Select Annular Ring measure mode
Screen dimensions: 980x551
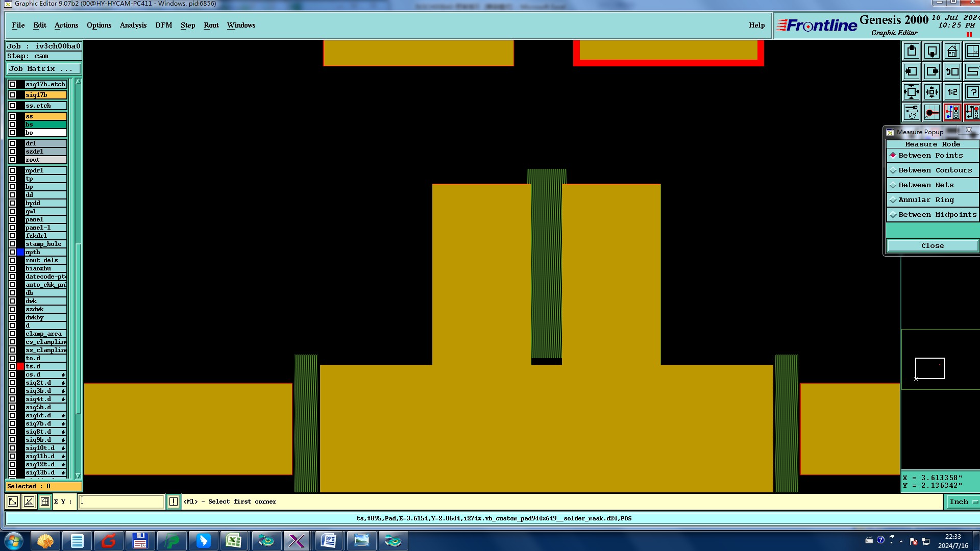click(925, 200)
